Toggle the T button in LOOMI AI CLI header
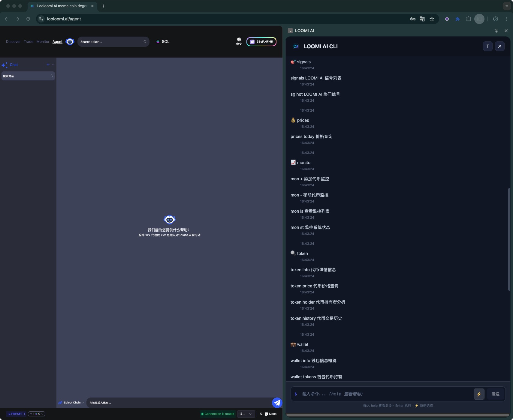The width and height of the screenshot is (513, 420). [x=487, y=46]
